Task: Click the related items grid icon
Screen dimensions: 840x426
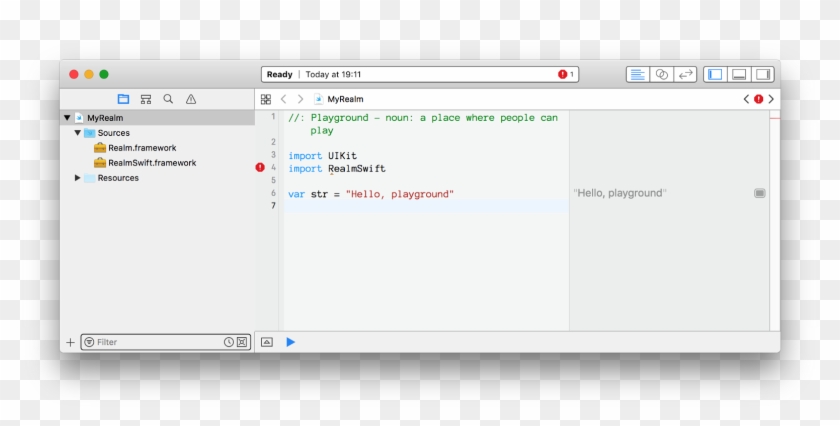Action: (266, 99)
